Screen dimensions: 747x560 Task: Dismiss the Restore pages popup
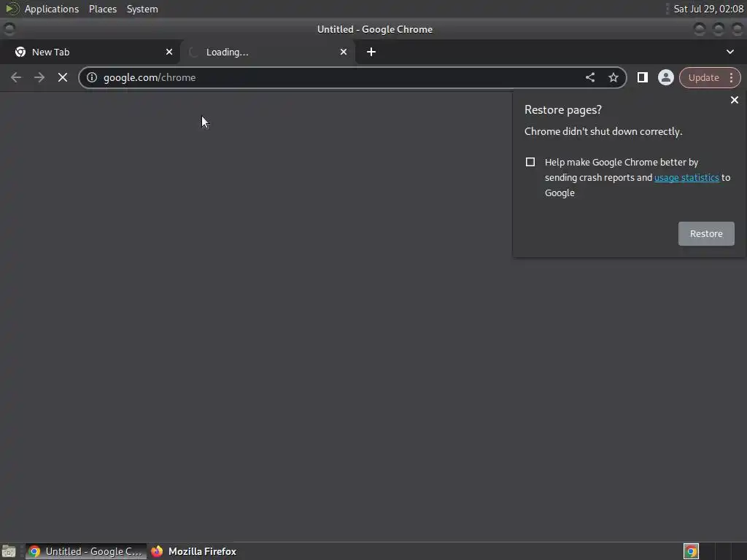734,100
